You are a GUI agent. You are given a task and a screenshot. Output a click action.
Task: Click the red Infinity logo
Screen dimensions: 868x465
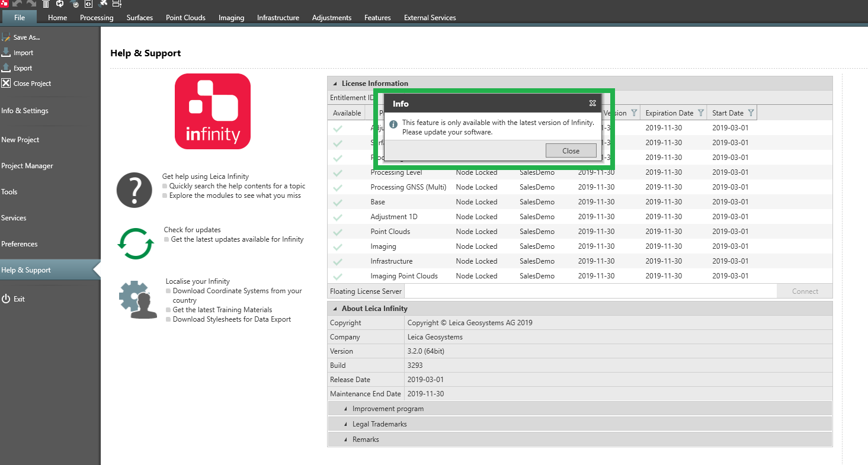[x=213, y=111]
